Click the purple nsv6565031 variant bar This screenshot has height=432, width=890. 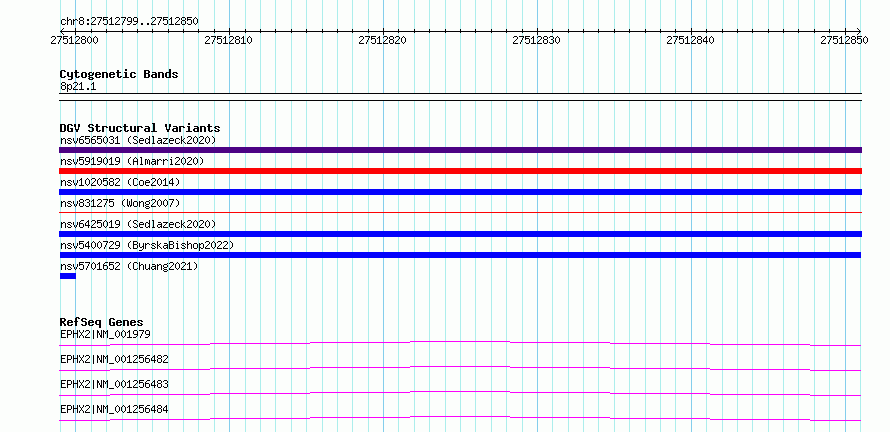(460, 150)
